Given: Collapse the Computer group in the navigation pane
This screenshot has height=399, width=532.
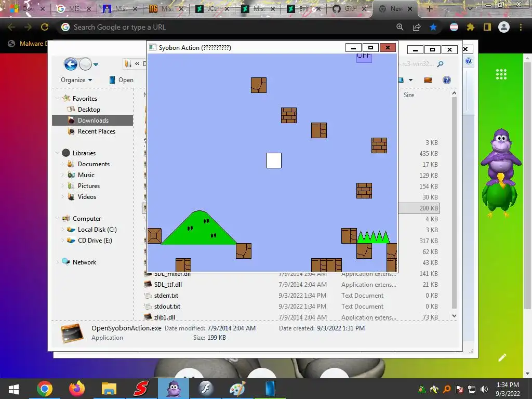Looking at the screenshot, I should [x=57, y=218].
